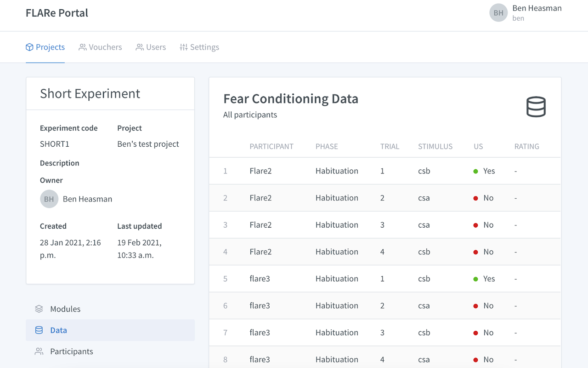This screenshot has height=368, width=588.
Task: Click the Modules stack icon in sidebar
Action: click(x=39, y=309)
